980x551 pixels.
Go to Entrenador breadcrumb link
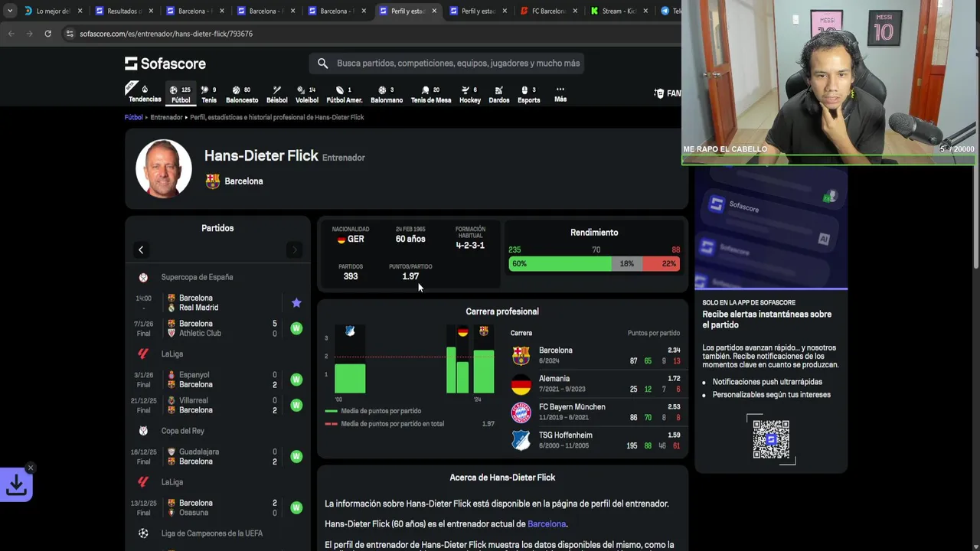(166, 117)
